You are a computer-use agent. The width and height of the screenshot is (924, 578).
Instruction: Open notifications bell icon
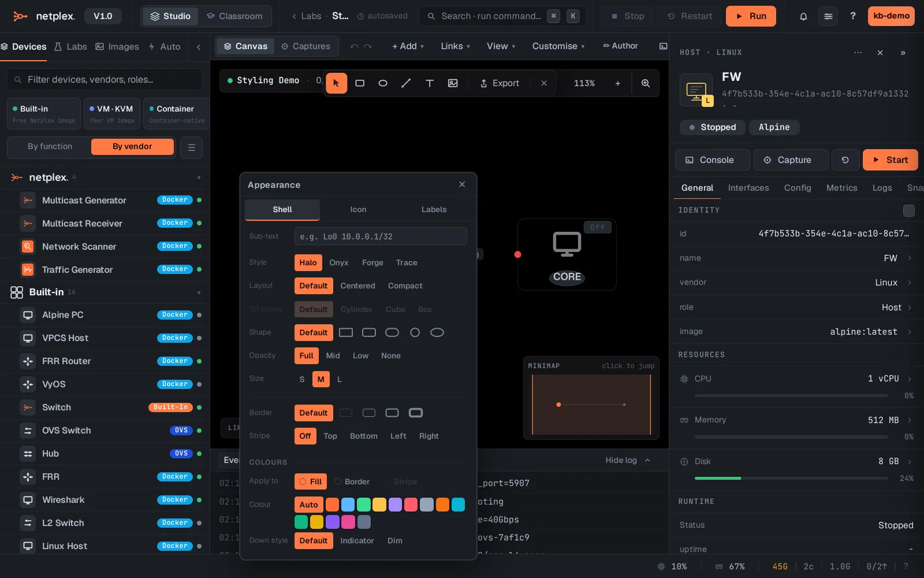[x=803, y=16]
